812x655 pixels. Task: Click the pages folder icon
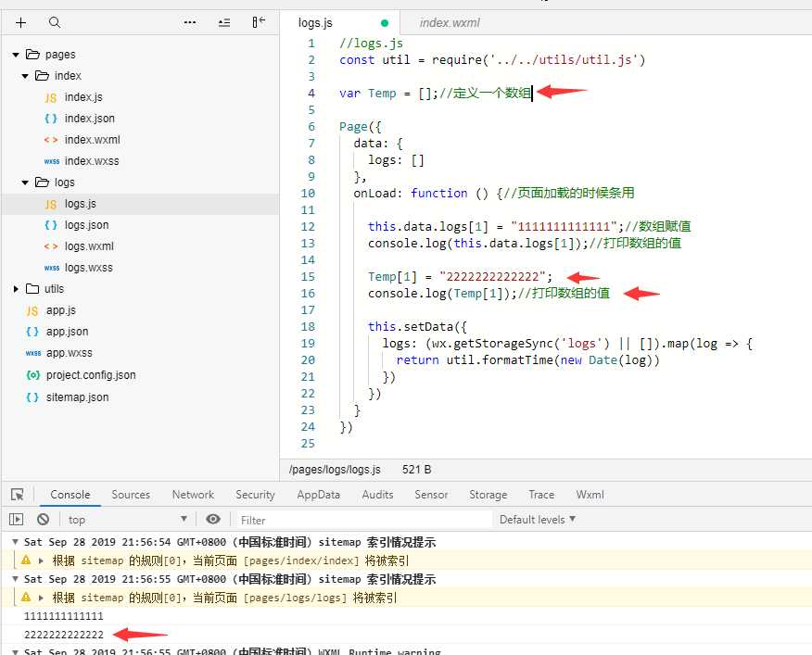[32, 55]
